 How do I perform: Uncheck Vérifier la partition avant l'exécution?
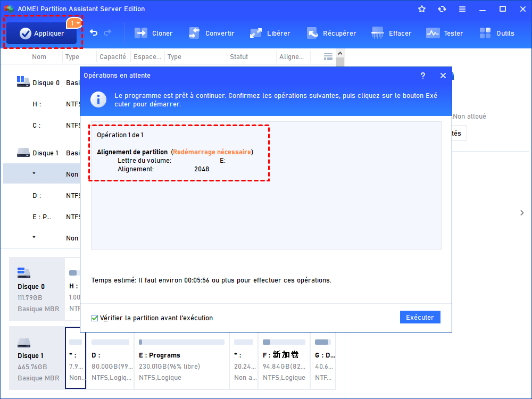pyautogui.click(x=95, y=318)
